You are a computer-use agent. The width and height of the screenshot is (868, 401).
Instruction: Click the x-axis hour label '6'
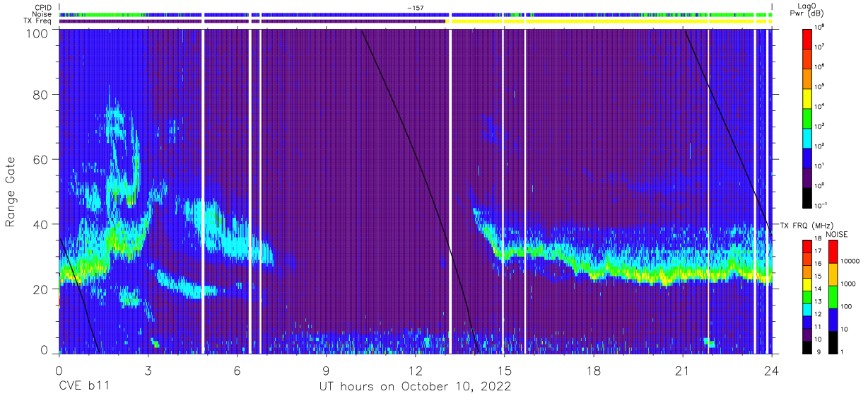point(237,369)
